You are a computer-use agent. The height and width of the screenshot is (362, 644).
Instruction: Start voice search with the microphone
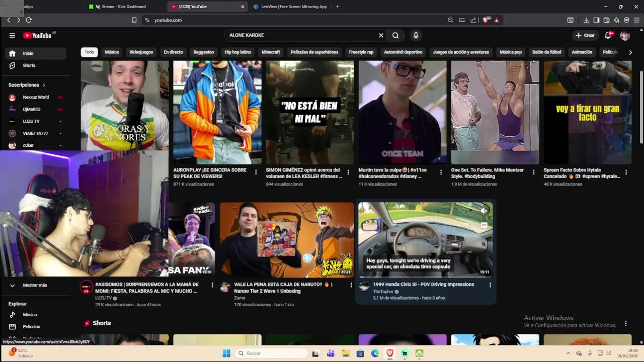pyautogui.click(x=416, y=35)
